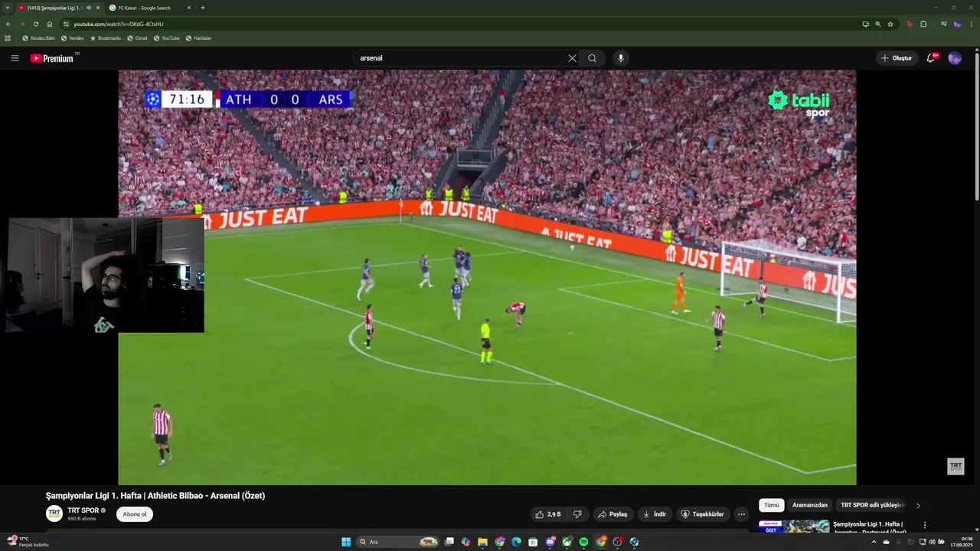This screenshot has height=551, width=980.
Task: Reload the page with refresh icon
Action: [36, 24]
